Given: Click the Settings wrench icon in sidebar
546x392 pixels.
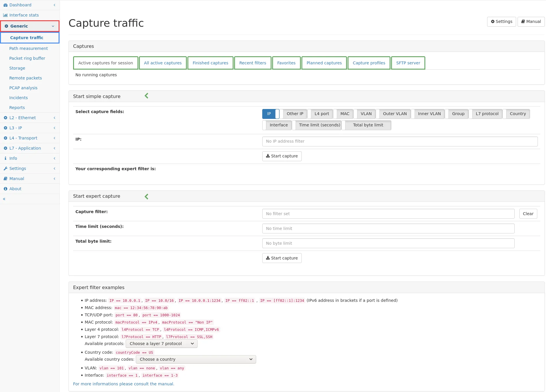Looking at the screenshot, I should [5, 168].
